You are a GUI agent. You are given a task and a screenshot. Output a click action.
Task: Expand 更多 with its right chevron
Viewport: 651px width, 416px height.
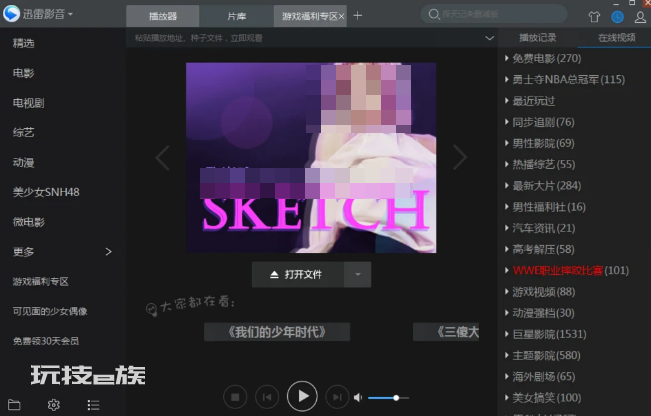click(108, 252)
